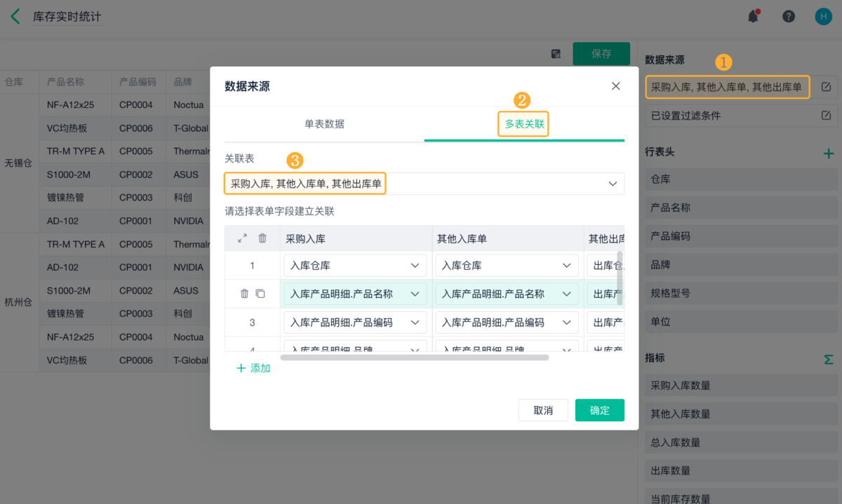Image resolution: width=842 pixels, height=504 pixels.
Task: Click row number 1 in relation table
Action: (253, 266)
